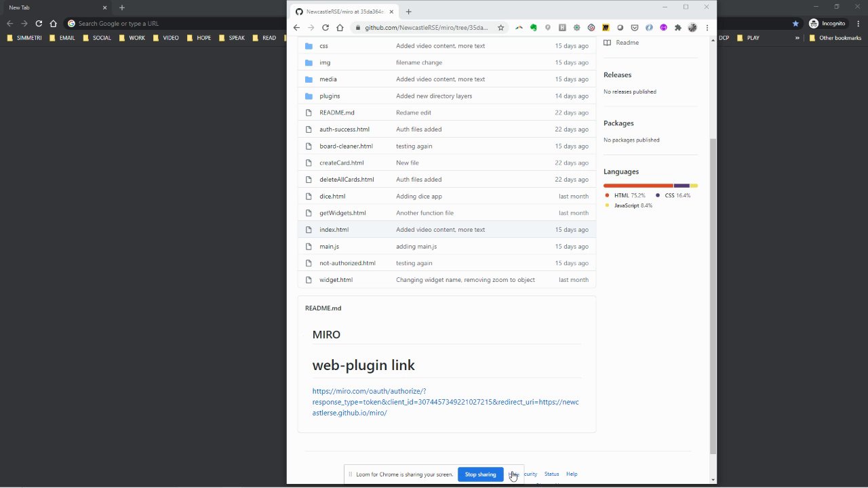Open the Pocket extension icon

[635, 28]
